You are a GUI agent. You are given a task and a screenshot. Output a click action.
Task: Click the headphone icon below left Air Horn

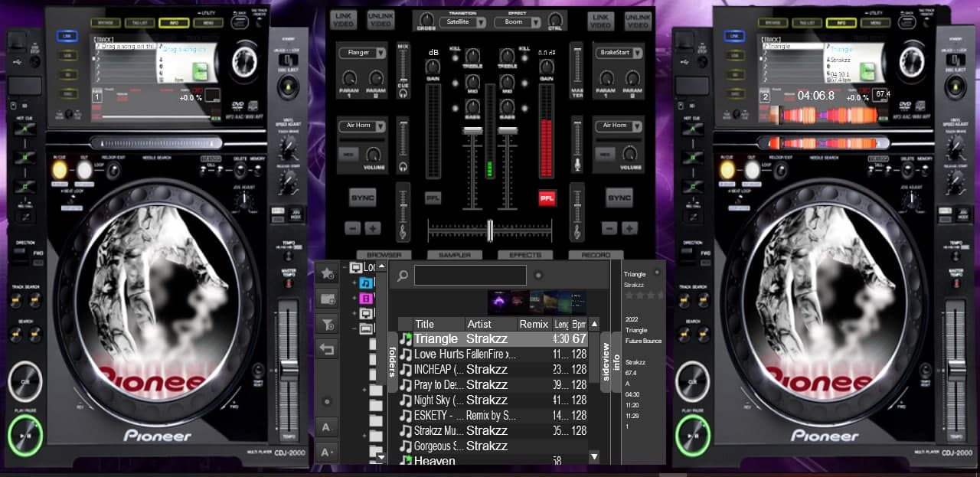point(403,166)
